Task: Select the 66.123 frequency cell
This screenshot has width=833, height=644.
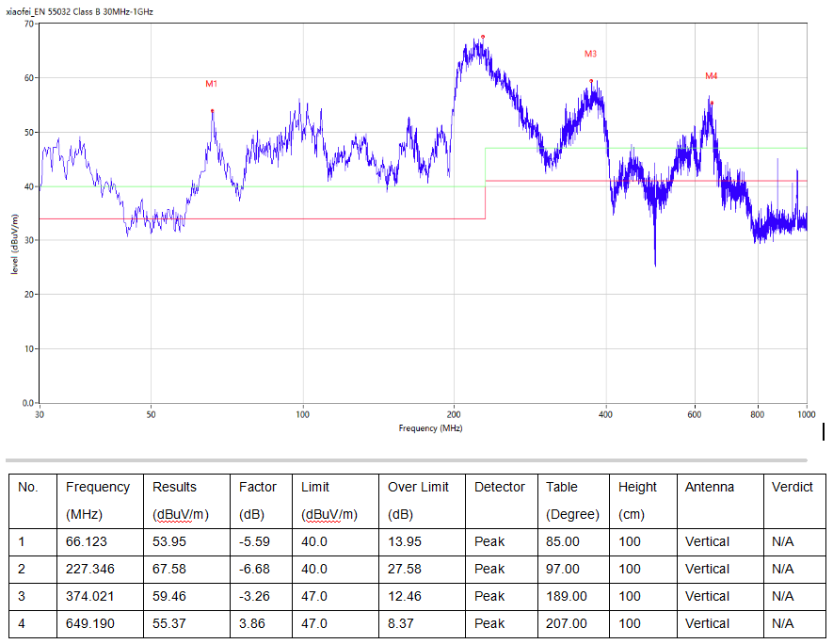Action: tap(86, 542)
